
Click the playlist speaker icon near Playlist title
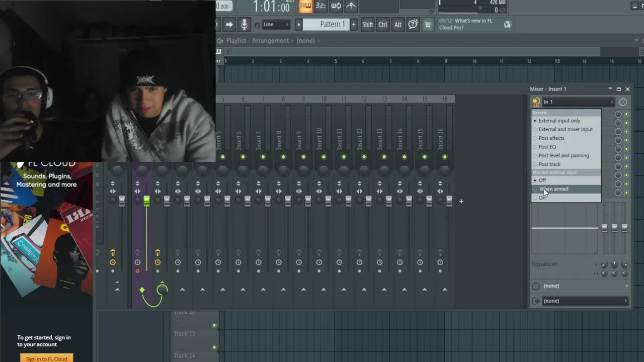220,41
